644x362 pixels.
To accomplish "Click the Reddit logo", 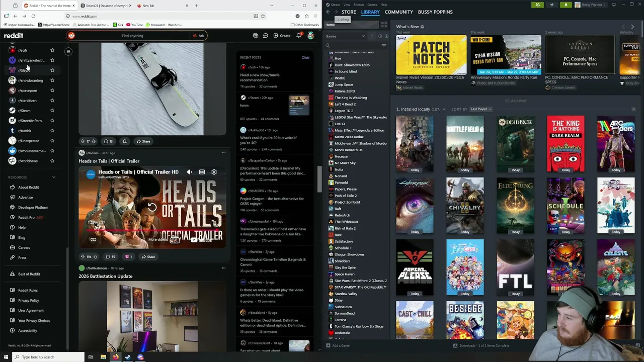I will pyautogui.click(x=14, y=36).
